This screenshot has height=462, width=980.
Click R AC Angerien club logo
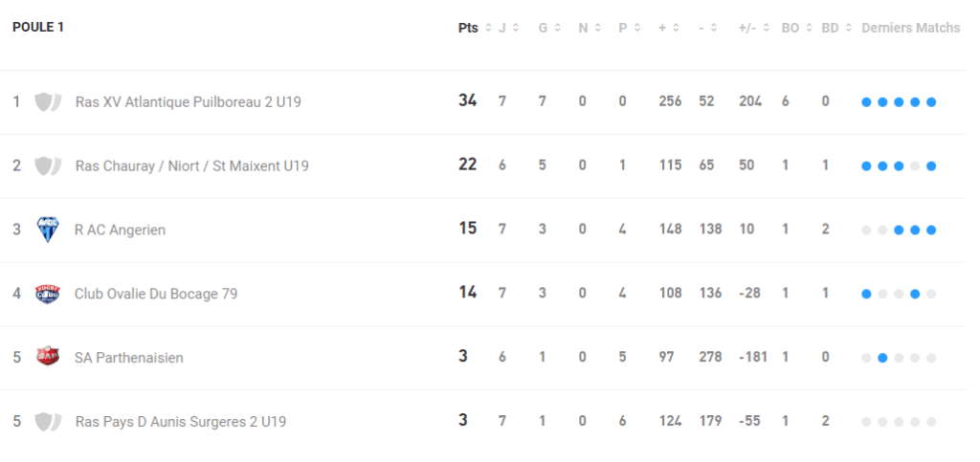[x=47, y=230]
